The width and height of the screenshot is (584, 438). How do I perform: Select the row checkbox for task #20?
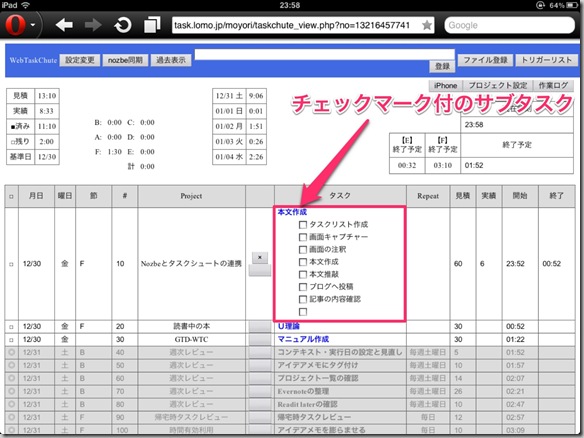(x=11, y=327)
